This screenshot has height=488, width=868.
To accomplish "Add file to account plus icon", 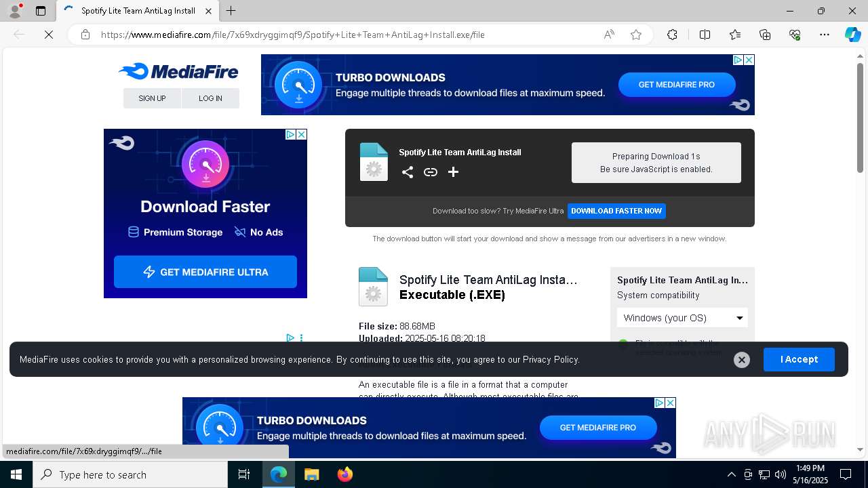I will [453, 172].
